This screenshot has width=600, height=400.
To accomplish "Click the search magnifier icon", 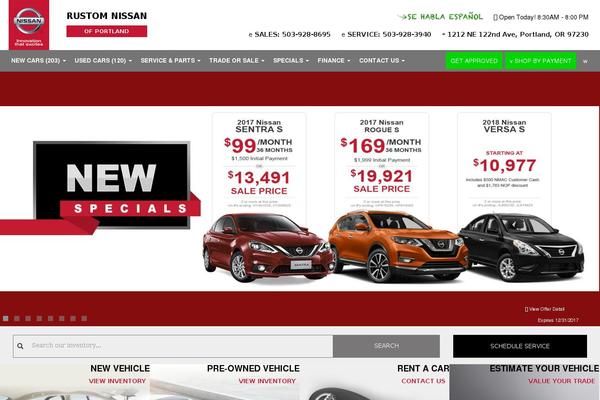I will 20,346.
